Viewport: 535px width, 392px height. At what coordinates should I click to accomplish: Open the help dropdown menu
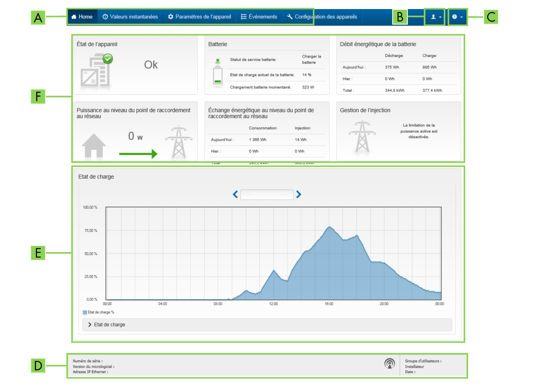click(x=457, y=17)
